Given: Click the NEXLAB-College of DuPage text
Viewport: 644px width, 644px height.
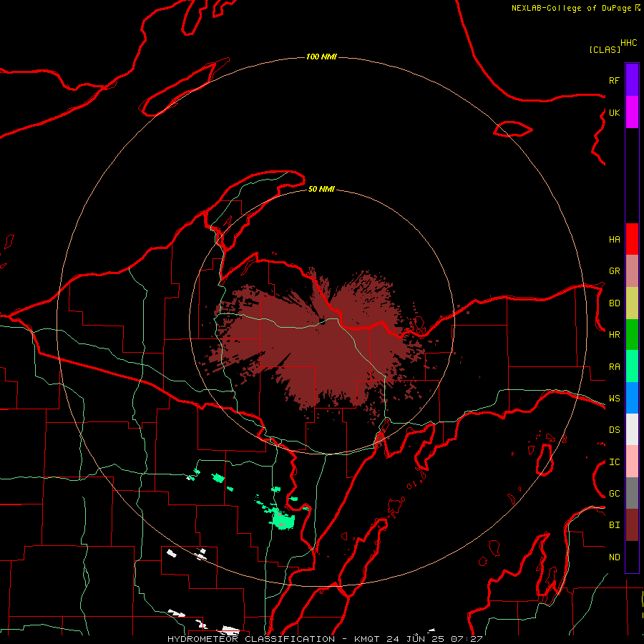Looking at the screenshot, I should (571, 8).
